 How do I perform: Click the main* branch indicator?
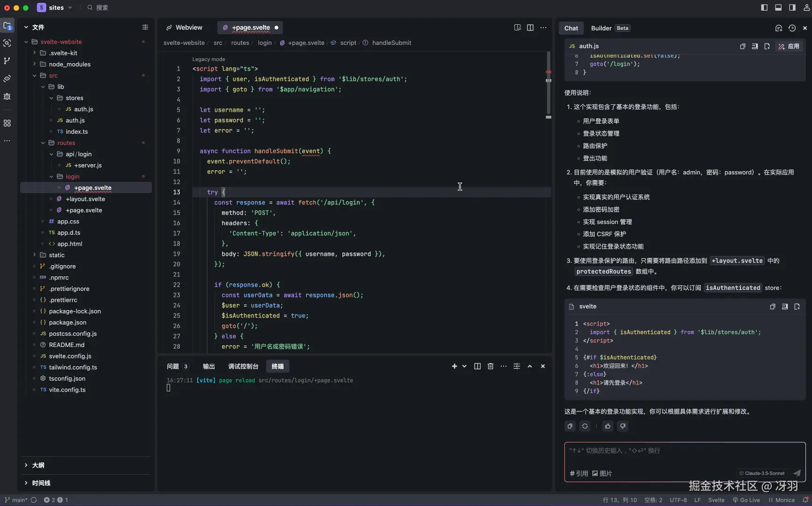(x=16, y=500)
